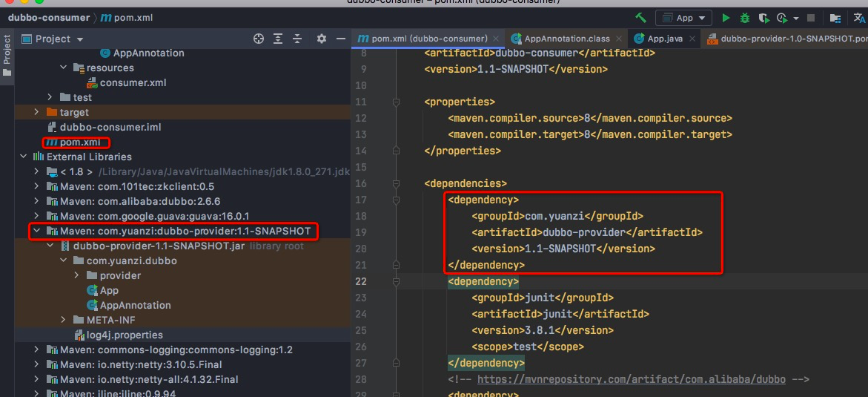The height and width of the screenshot is (397, 868).
Task: Switch to AppAnnotation.class tab
Action: pyautogui.click(x=567, y=39)
